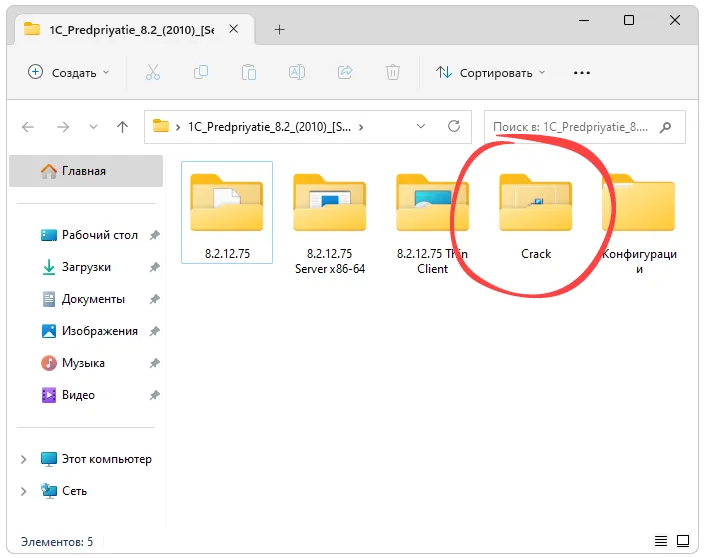This screenshot has width=704, height=558.
Task: Open the three-dot more options menu
Action: point(581,73)
